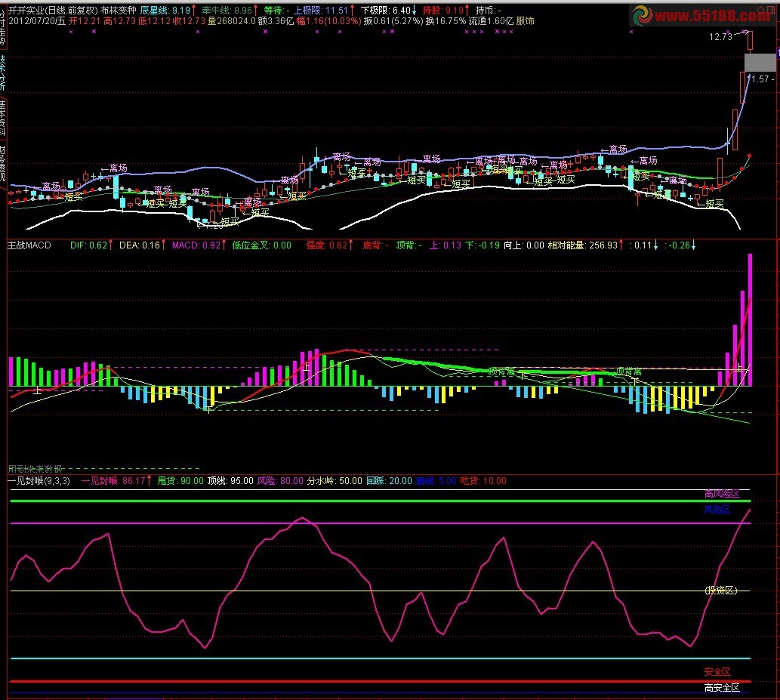Select the 强度: 0.62 readout
This screenshot has width=780, height=700.
pyautogui.click(x=328, y=245)
